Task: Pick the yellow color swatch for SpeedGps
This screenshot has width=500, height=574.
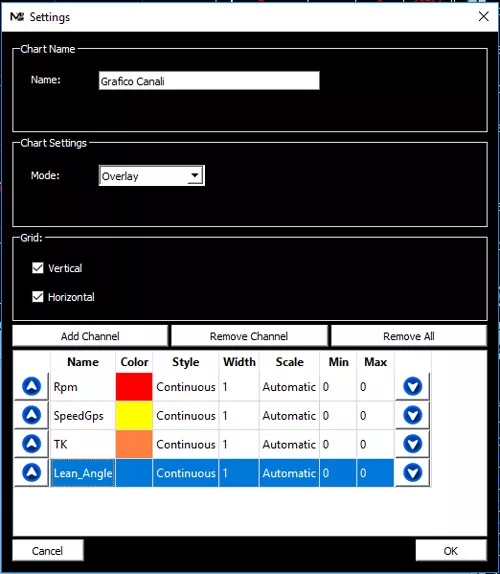Action: 134,415
